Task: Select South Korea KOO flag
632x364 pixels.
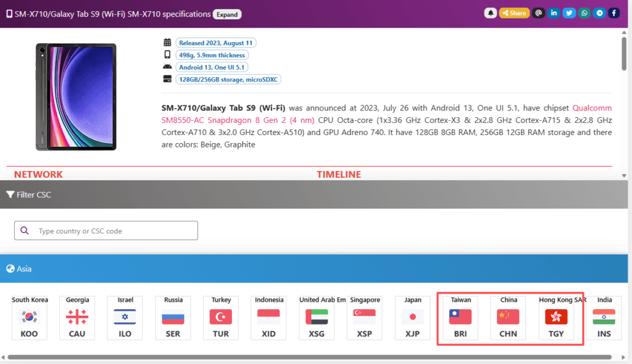Action: coord(30,318)
